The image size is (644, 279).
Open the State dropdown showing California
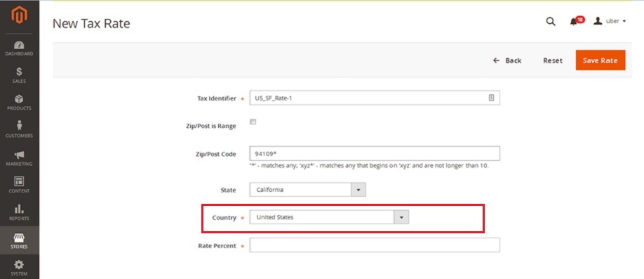(x=307, y=190)
